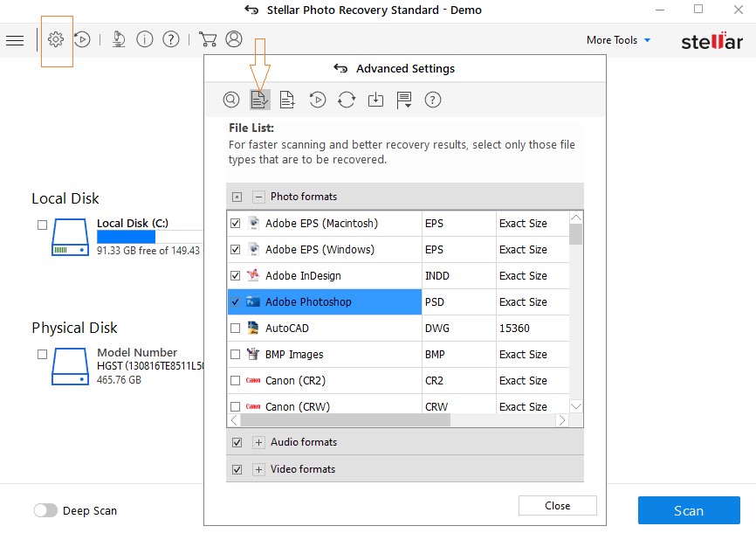Click the back arrow in window title bar
Screen dimensions: 756x533
pos(251,10)
